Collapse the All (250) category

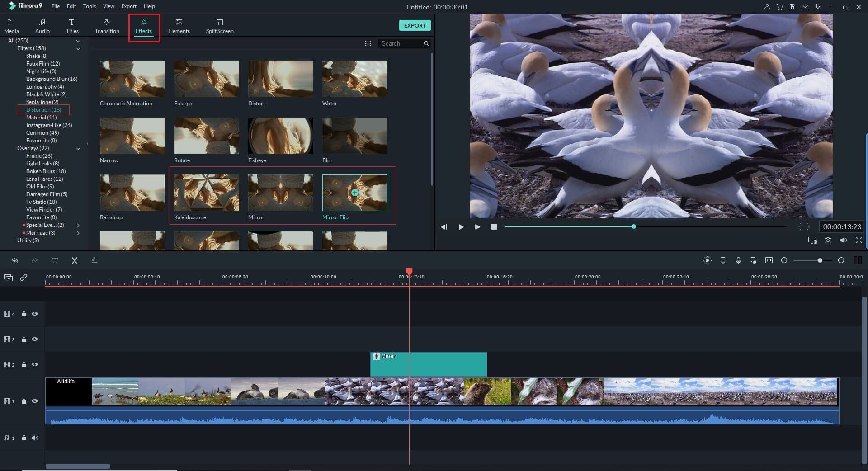coord(78,41)
